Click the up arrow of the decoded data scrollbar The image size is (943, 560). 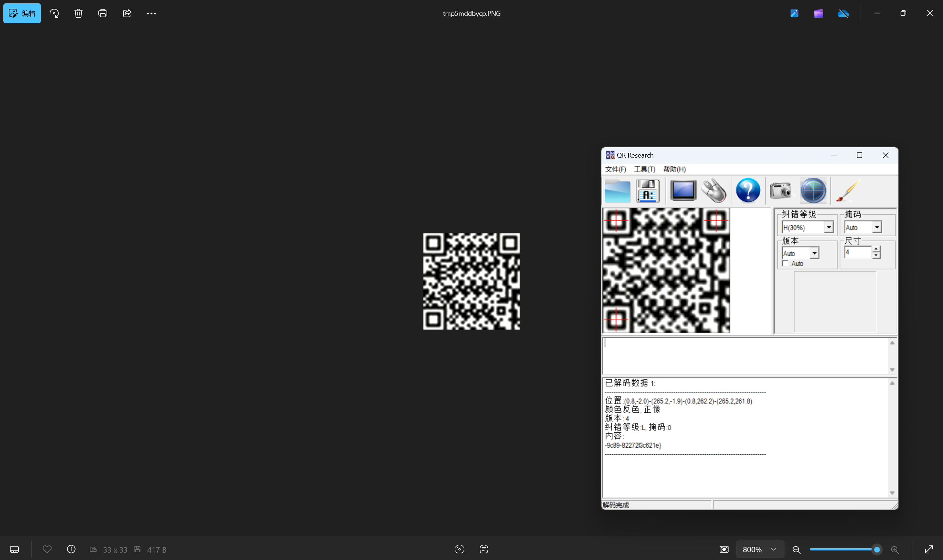893,383
